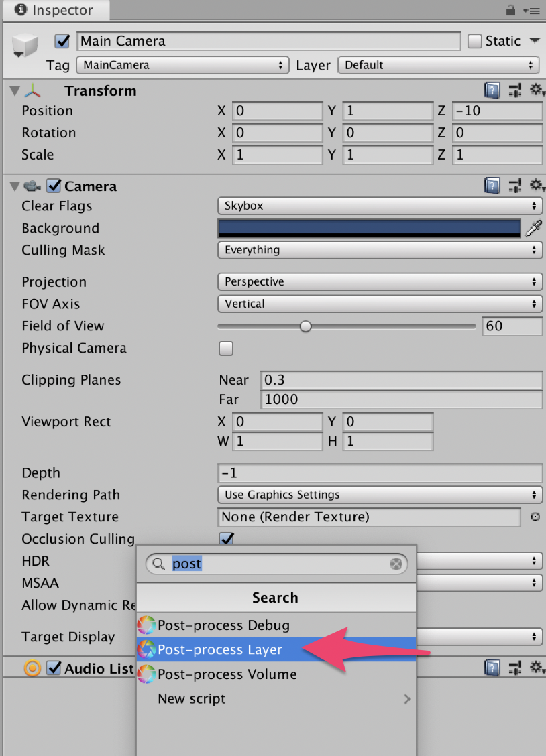This screenshot has height=756, width=546.
Task: Disable the Audio Listener component checkbox
Action: pyautogui.click(x=54, y=668)
